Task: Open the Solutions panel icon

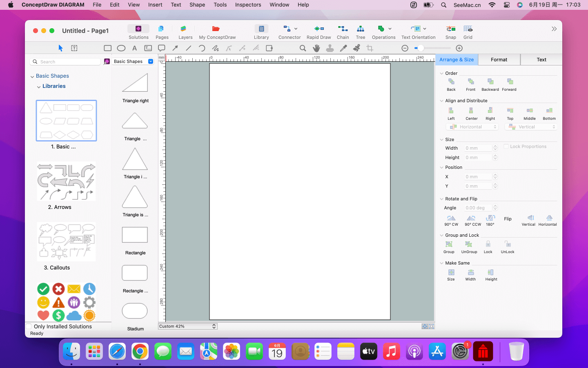Action: [138, 29]
